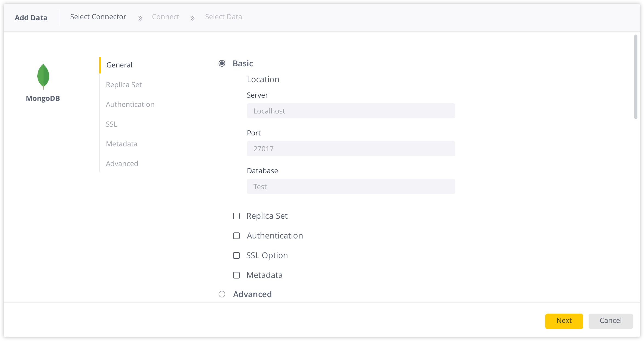Select the Advanced radio button
This screenshot has height=341, width=644.
click(222, 294)
